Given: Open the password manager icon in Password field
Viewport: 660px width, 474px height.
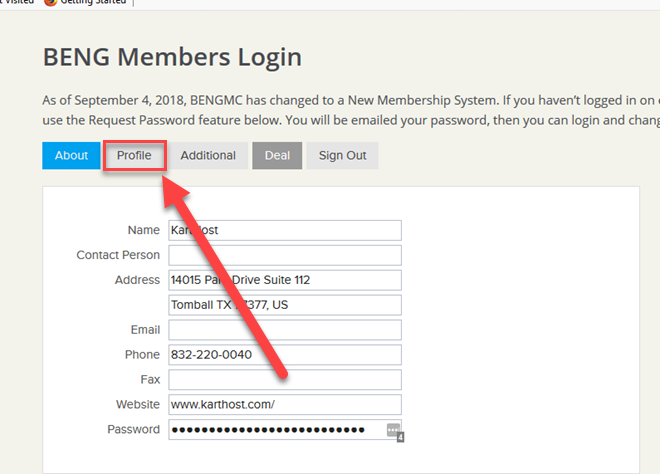Looking at the screenshot, I should pyautogui.click(x=393, y=430).
